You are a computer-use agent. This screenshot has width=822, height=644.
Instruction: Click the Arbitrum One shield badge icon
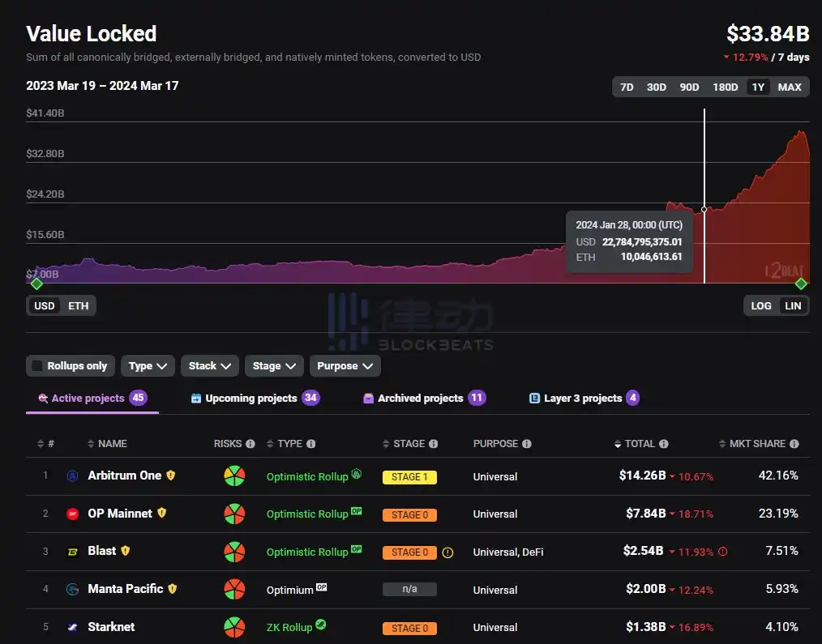tap(170, 476)
